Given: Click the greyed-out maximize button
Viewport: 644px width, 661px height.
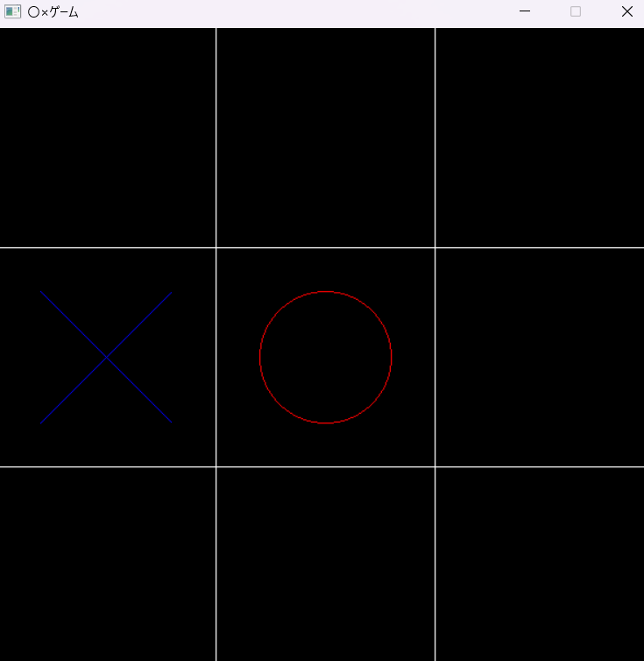Looking at the screenshot, I should coord(576,11).
